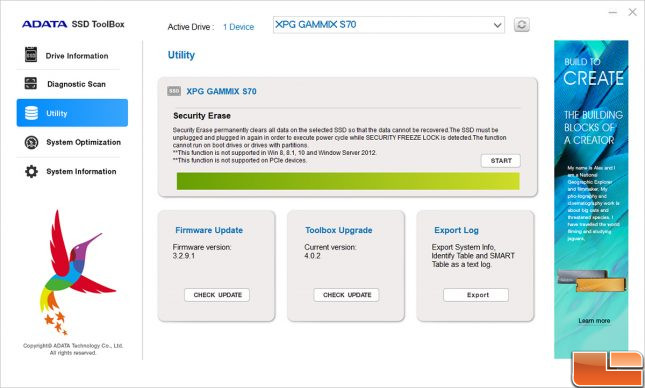
Task: Click Learn more in the ad banner
Action: click(x=594, y=321)
